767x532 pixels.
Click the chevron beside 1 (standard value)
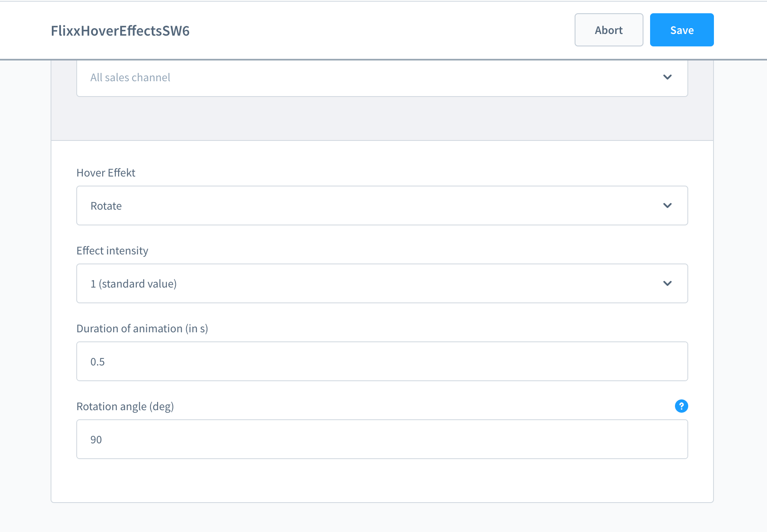(x=667, y=283)
